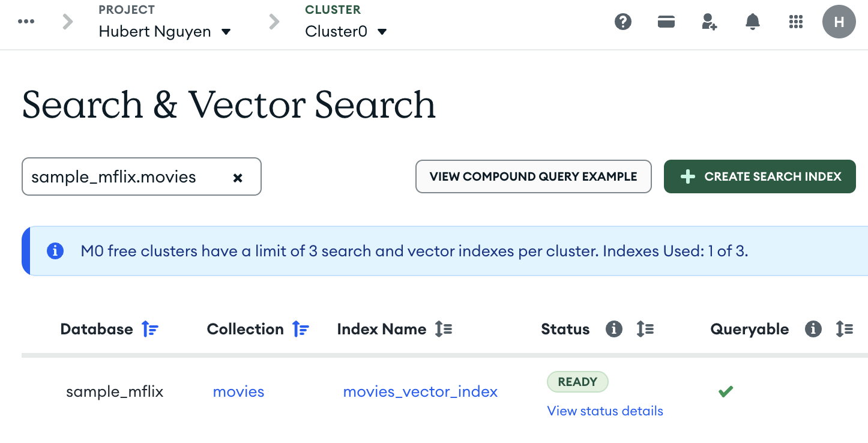Open the billing card icon

(x=666, y=22)
